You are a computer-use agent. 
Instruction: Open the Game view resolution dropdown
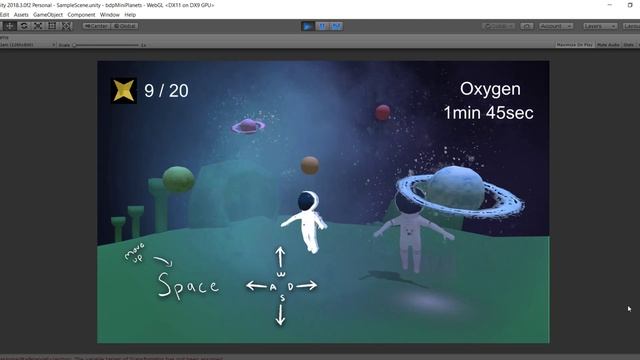(x=27, y=45)
